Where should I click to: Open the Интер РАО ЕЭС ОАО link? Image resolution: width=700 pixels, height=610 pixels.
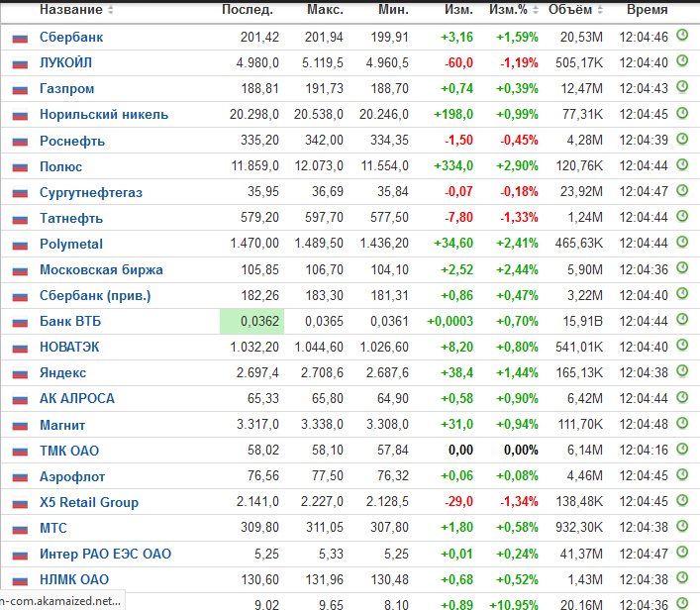105,554
